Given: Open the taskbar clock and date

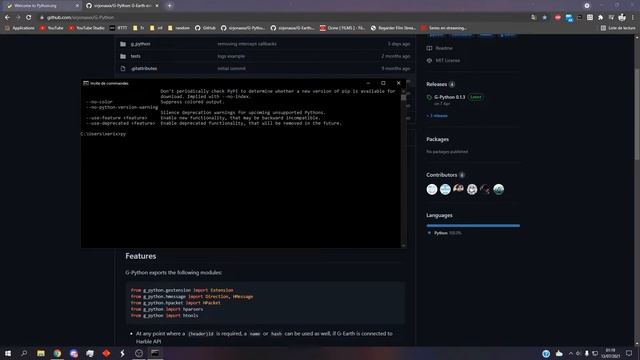Looking at the screenshot, I should 610,353.
